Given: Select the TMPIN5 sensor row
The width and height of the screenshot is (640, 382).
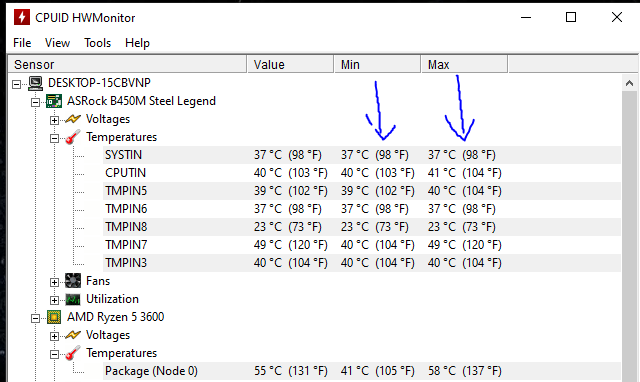Looking at the screenshot, I should click(362, 191).
